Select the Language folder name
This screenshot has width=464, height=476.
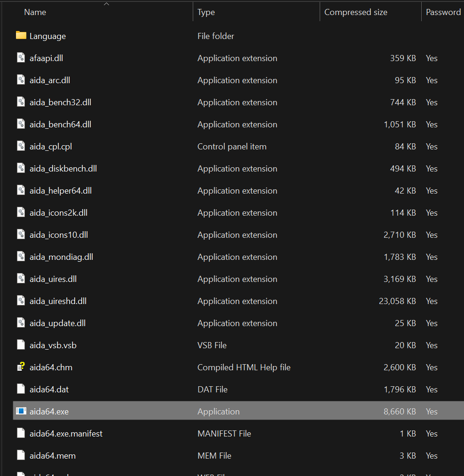(47, 36)
